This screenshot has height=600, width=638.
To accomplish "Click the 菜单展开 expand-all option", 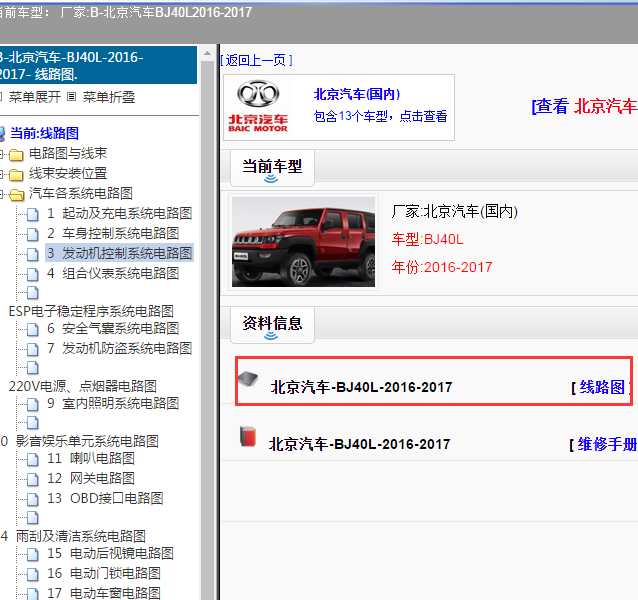I will click(35, 97).
